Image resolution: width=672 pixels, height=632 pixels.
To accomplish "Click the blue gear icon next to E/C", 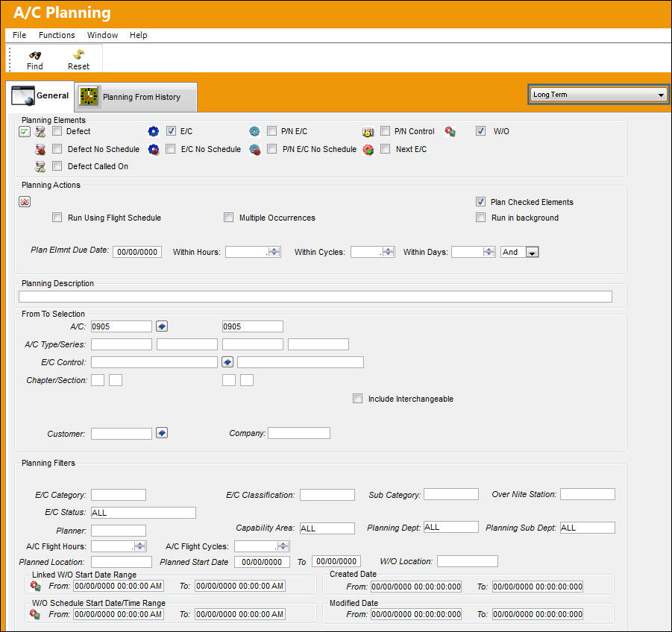I will (154, 131).
